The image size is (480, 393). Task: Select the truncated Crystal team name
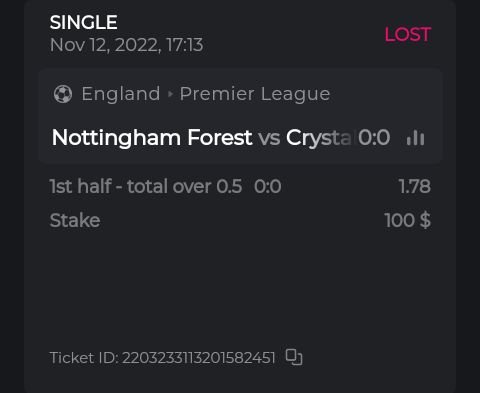(319, 138)
